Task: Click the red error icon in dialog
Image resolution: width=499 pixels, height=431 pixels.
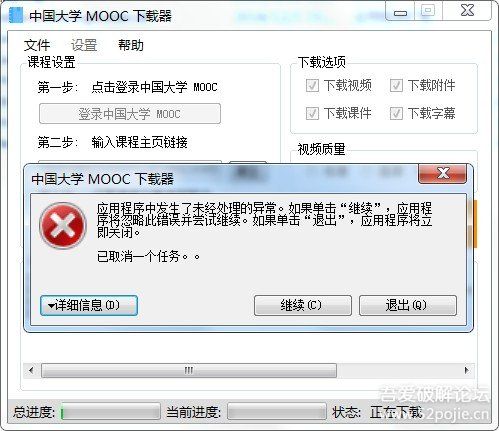Action: pyautogui.click(x=63, y=226)
